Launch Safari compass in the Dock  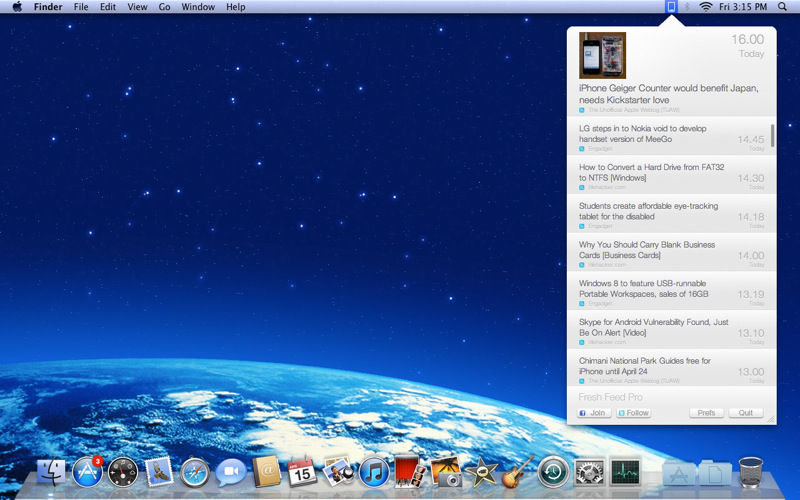[x=195, y=472]
